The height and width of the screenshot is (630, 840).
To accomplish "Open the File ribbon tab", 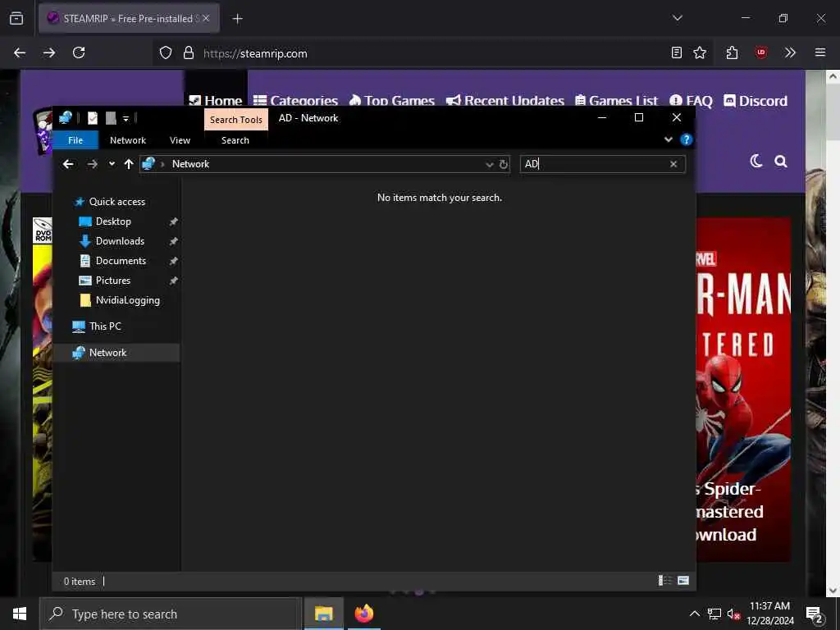I will (x=75, y=140).
